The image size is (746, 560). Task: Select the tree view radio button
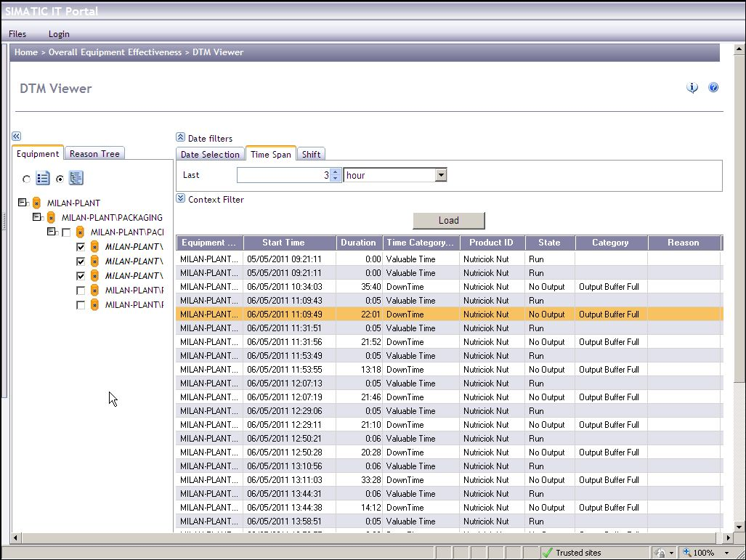point(60,179)
